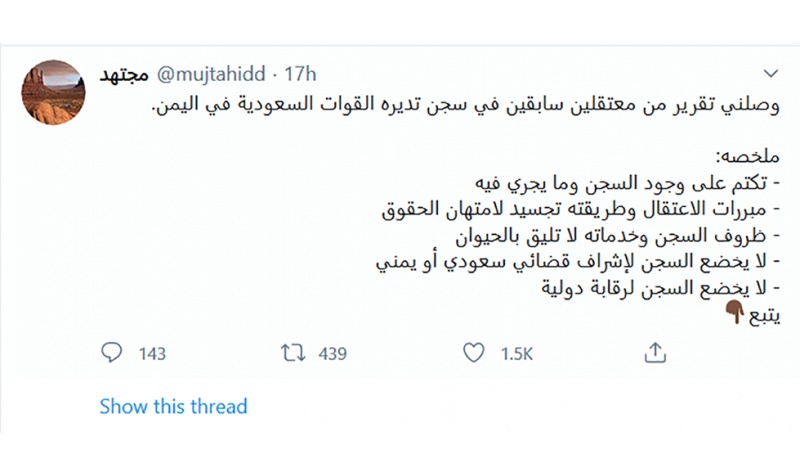Click the ملخصه: summary heading

point(746,158)
